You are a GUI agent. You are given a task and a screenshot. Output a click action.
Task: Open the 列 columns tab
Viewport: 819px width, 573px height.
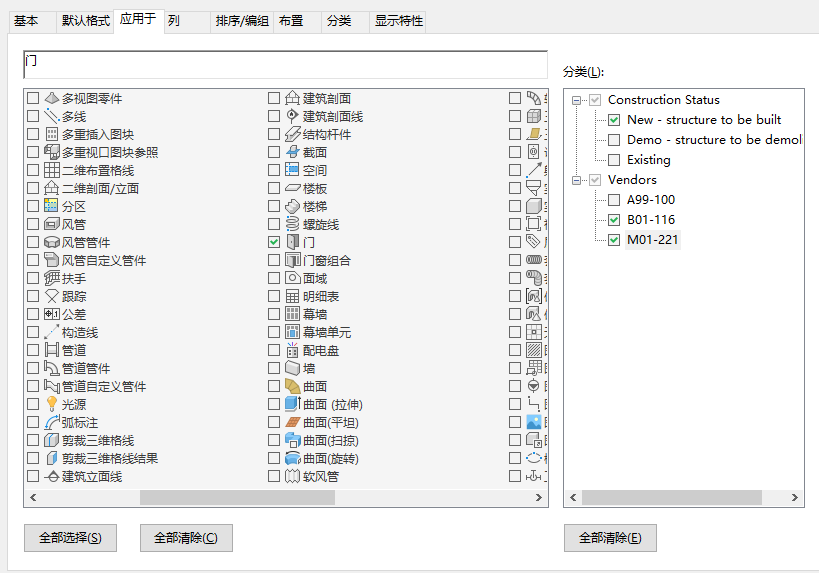click(188, 21)
